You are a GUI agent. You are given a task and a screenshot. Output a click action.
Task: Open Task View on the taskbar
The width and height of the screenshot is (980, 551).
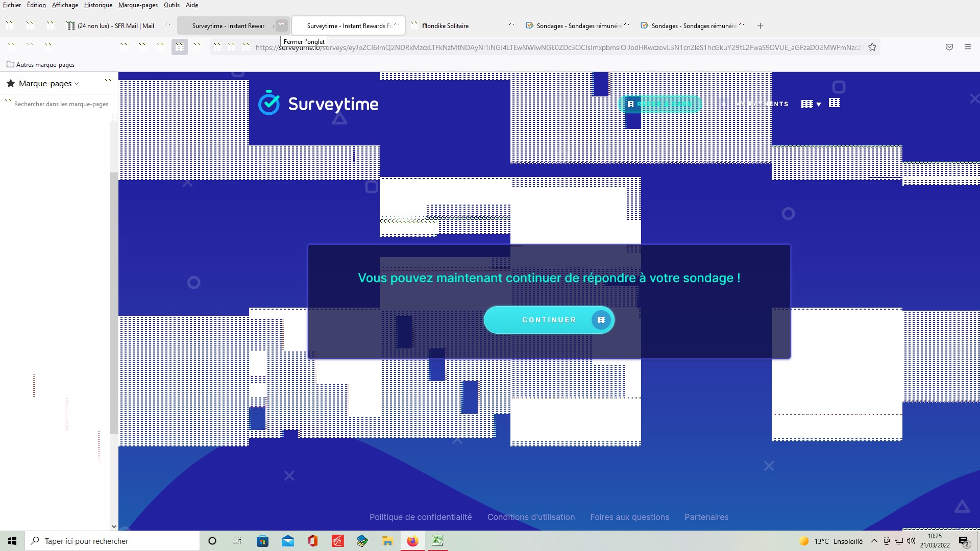(x=237, y=541)
